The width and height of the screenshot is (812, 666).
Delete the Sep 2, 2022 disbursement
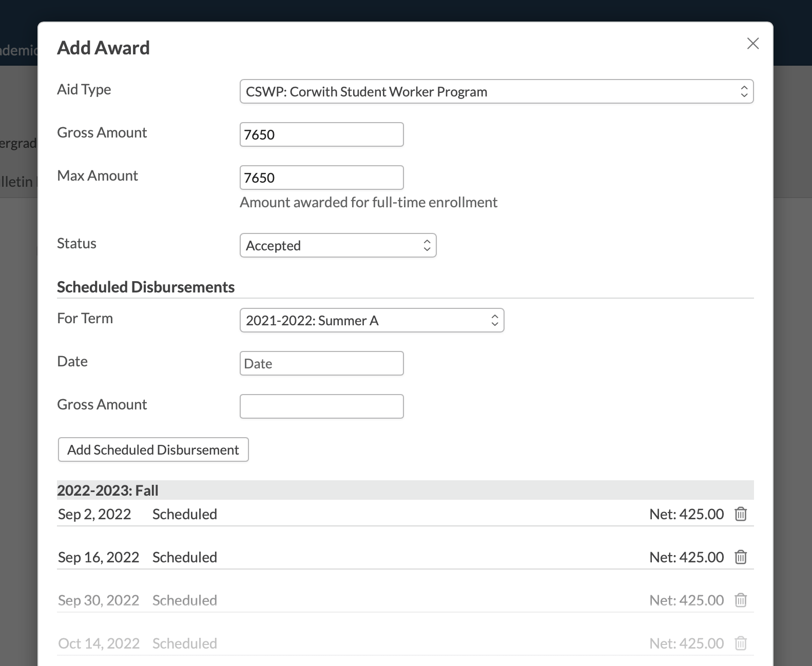[x=741, y=514]
